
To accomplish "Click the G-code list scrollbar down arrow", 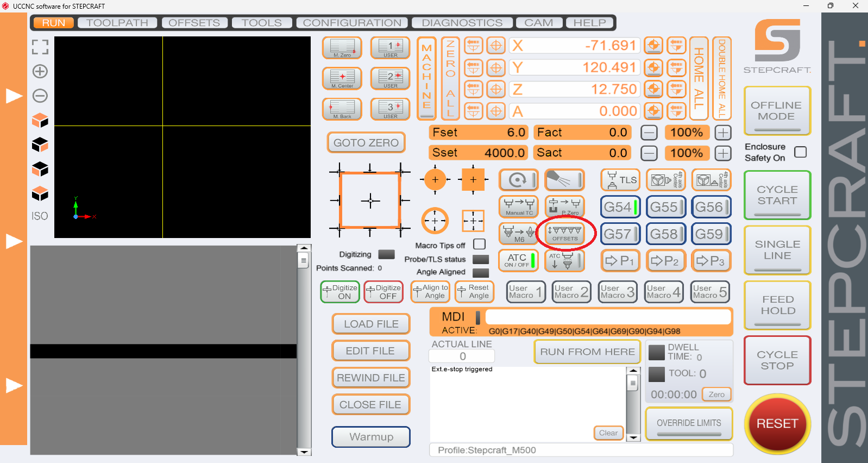I will pos(304,451).
